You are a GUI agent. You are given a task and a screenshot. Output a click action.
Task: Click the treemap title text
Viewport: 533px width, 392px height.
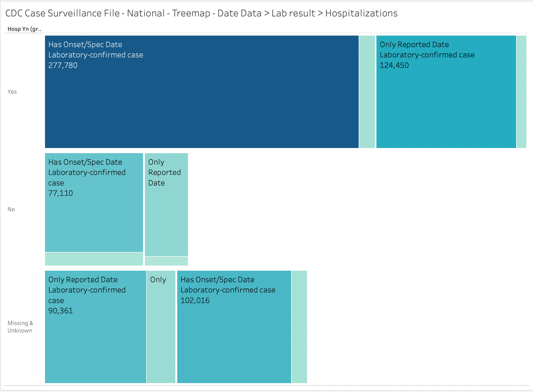tap(201, 13)
